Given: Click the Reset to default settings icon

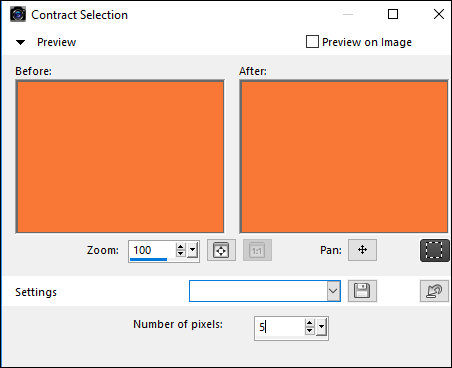Looking at the screenshot, I should pyautogui.click(x=434, y=291).
